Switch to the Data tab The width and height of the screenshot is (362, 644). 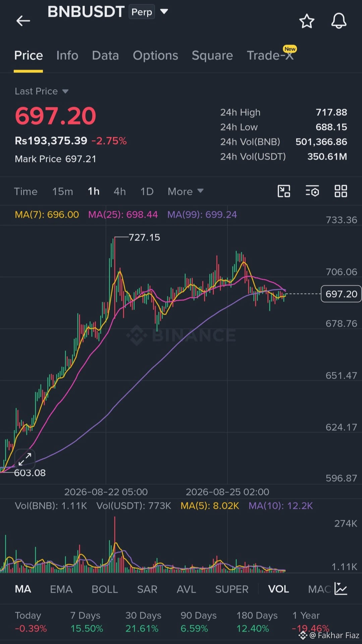(105, 55)
